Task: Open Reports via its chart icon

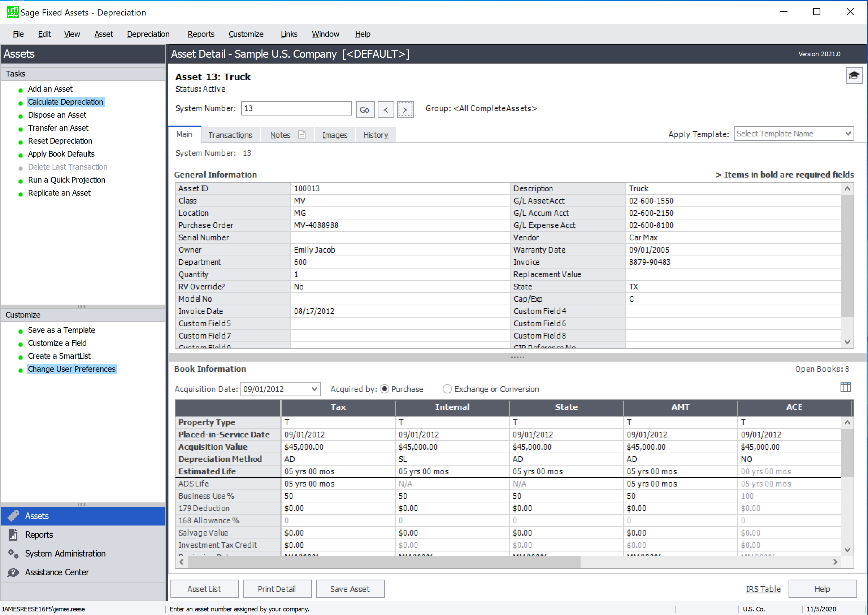Action: 13,535
